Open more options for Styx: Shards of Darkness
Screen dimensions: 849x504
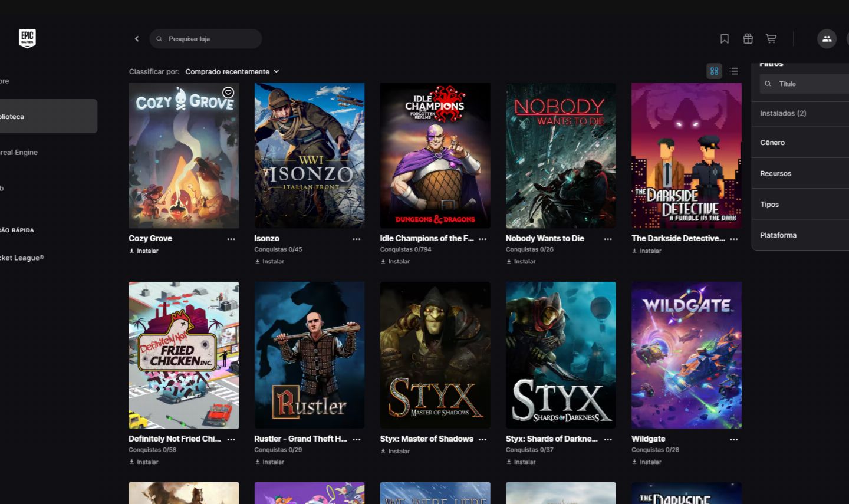608,440
